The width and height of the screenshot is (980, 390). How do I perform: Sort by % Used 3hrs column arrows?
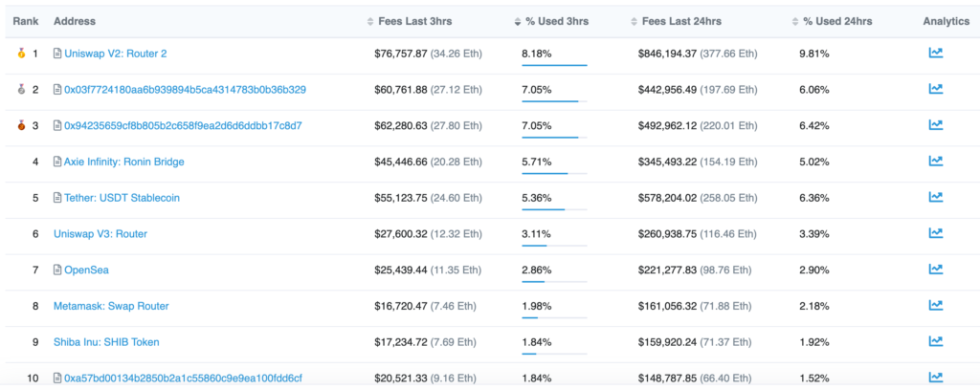pyautogui.click(x=518, y=22)
